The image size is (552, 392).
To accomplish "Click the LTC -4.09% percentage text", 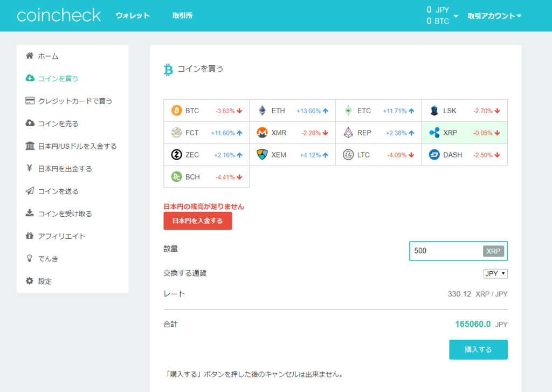I will tap(397, 155).
